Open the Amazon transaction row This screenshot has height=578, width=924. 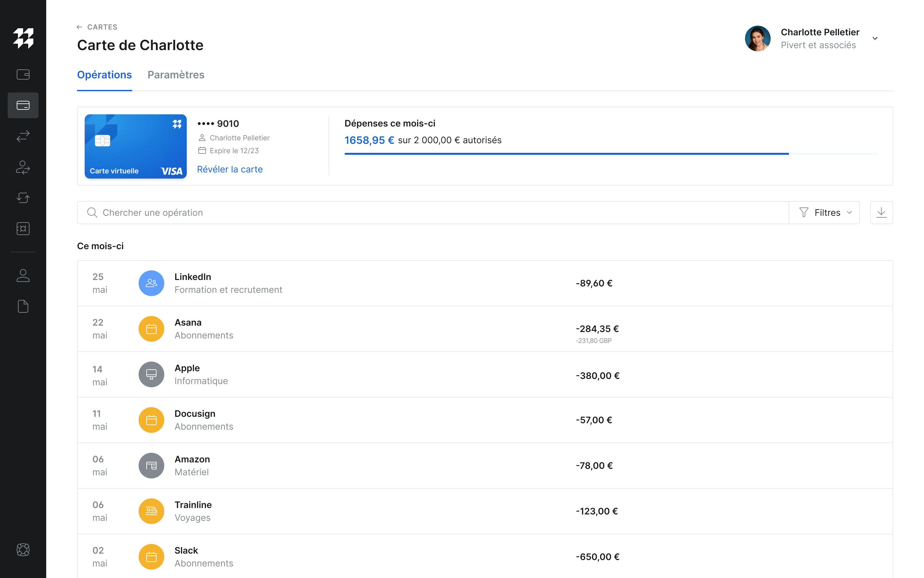click(x=485, y=466)
